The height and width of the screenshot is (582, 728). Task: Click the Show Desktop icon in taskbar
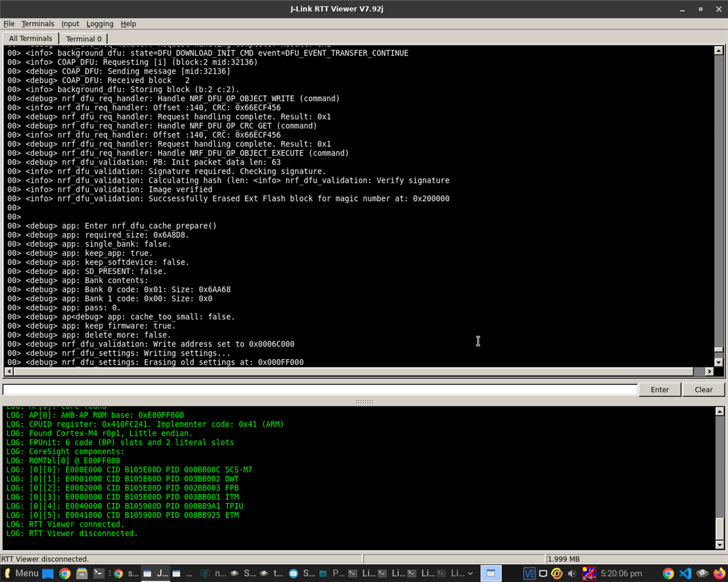click(48, 574)
